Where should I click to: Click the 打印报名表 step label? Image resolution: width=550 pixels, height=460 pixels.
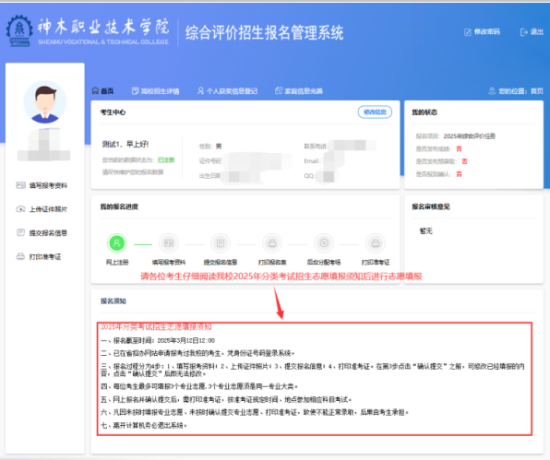coord(272,262)
